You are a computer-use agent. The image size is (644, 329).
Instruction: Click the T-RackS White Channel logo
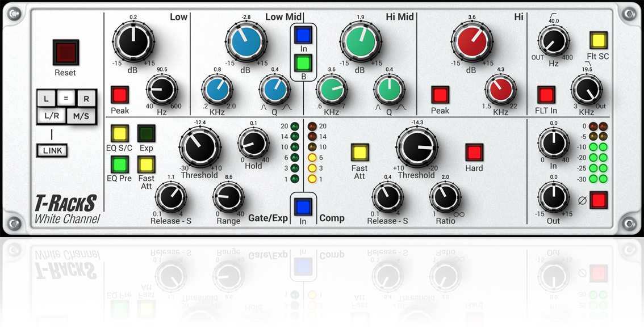[67, 209]
